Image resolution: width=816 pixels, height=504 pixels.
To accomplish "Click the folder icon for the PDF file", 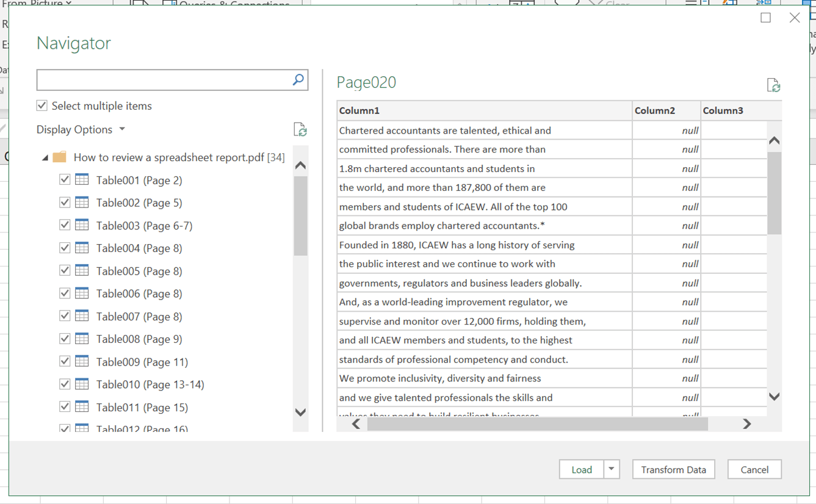I will click(x=60, y=157).
